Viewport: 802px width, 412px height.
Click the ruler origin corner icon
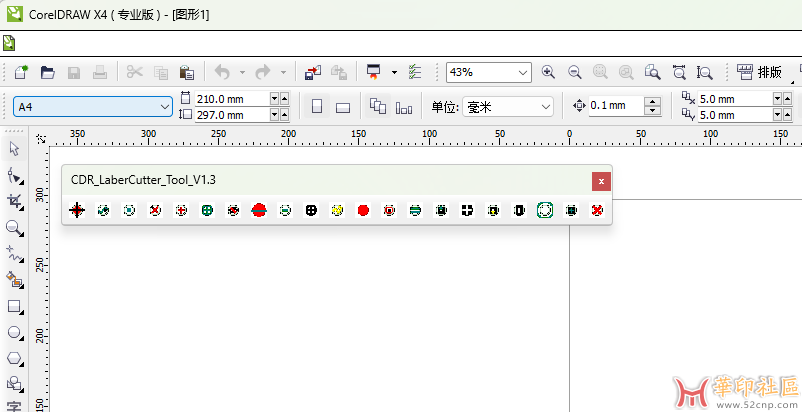(x=41, y=138)
